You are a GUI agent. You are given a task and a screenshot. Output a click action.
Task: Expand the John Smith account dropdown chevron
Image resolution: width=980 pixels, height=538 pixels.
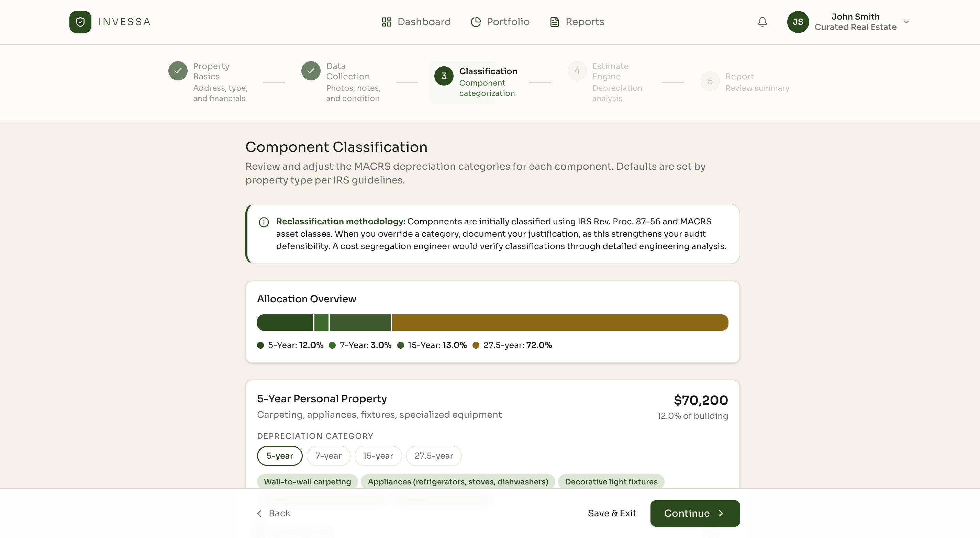[906, 22]
